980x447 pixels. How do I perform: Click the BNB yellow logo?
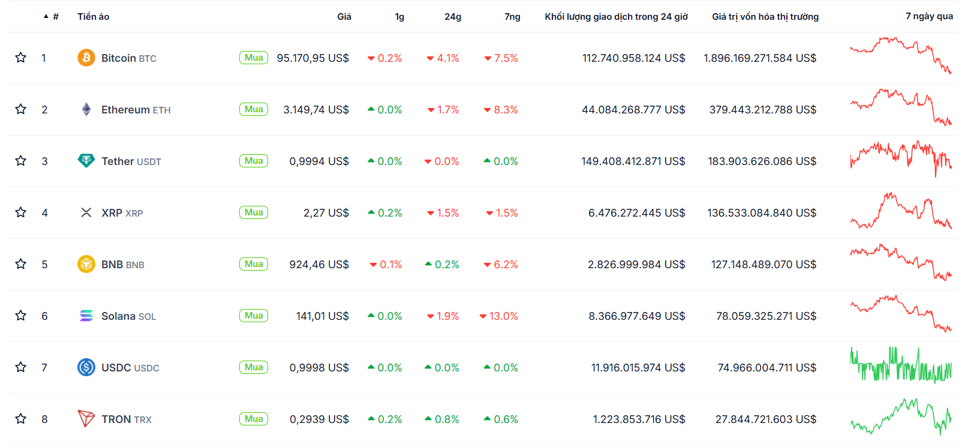86,264
